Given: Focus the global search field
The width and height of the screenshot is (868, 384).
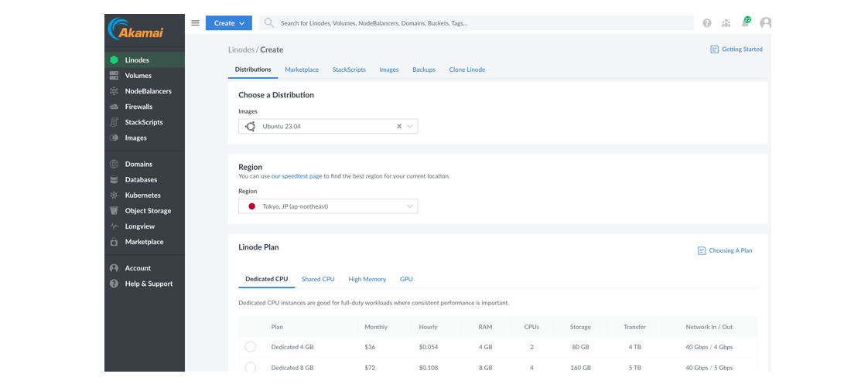Looking at the screenshot, I should click(477, 23).
